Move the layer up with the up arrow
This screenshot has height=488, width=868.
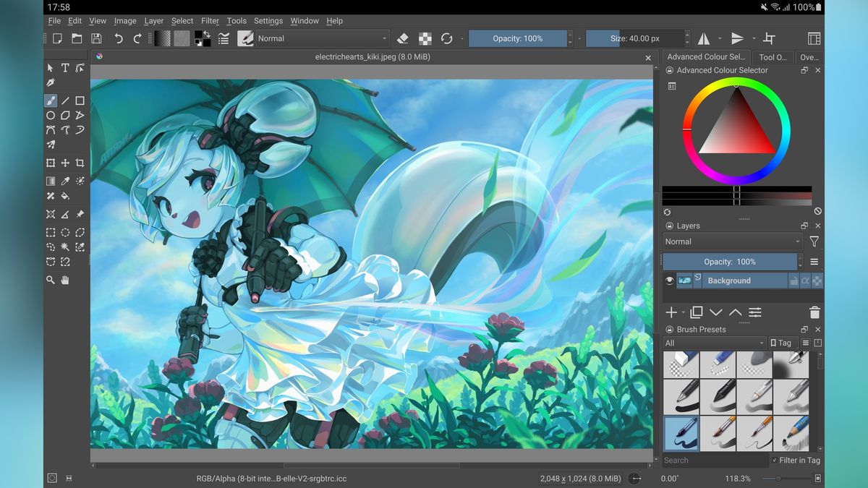click(x=735, y=312)
